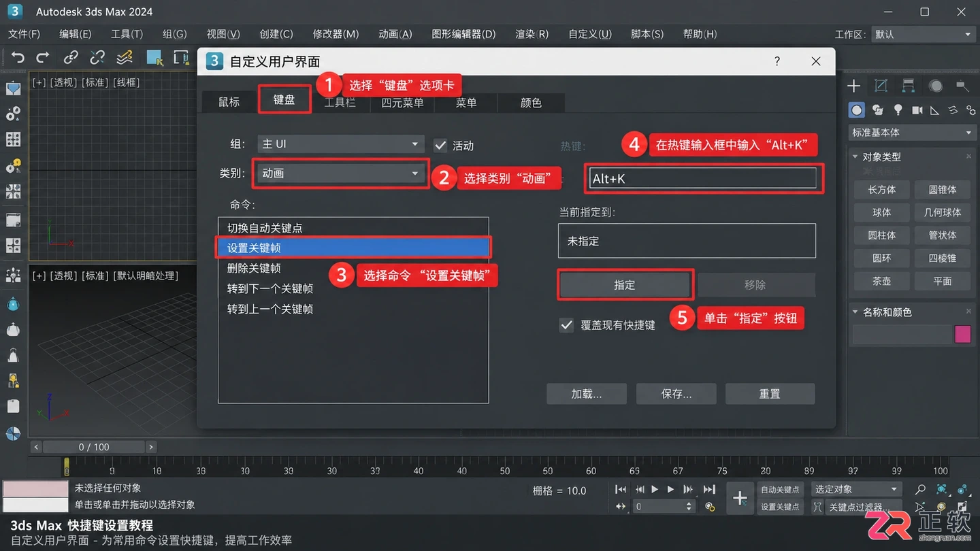Open the Modify panel icon

click(881, 86)
